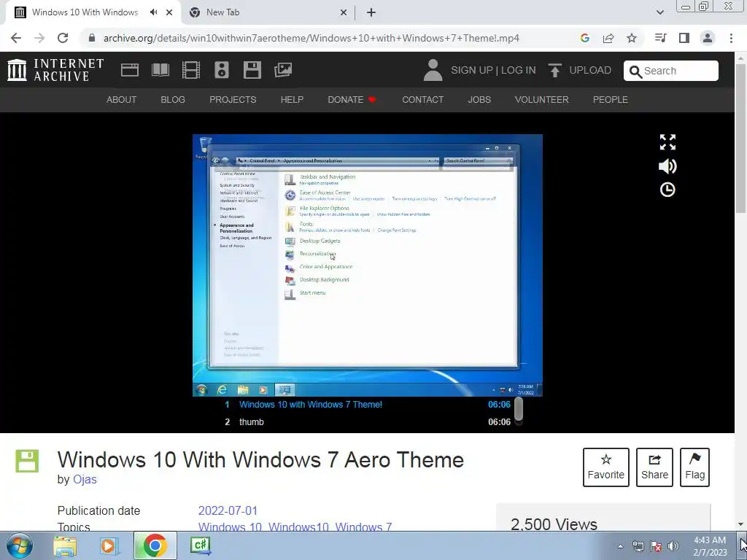Open the Web archive icon in navigation

click(x=130, y=70)
